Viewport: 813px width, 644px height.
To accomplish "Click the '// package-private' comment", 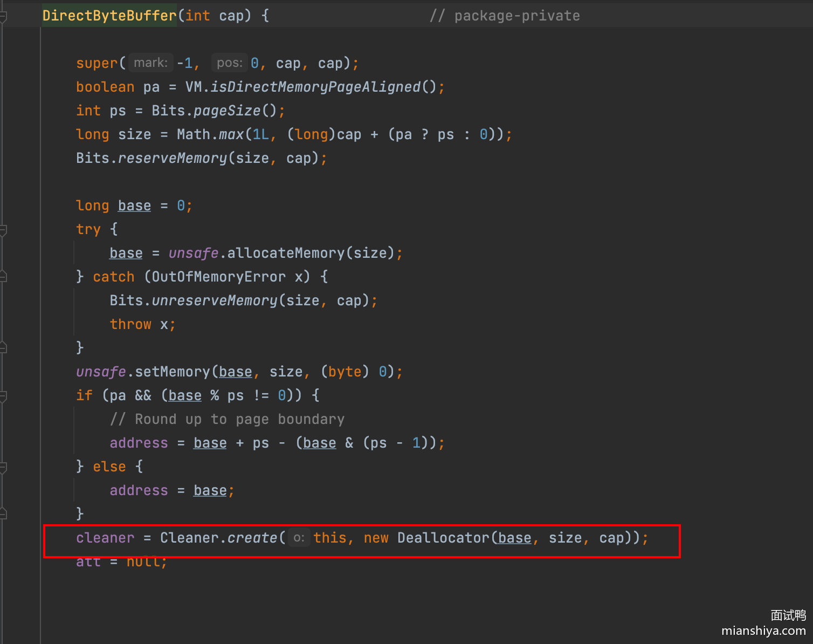I will pyautogui.click(x=505, y=16).
